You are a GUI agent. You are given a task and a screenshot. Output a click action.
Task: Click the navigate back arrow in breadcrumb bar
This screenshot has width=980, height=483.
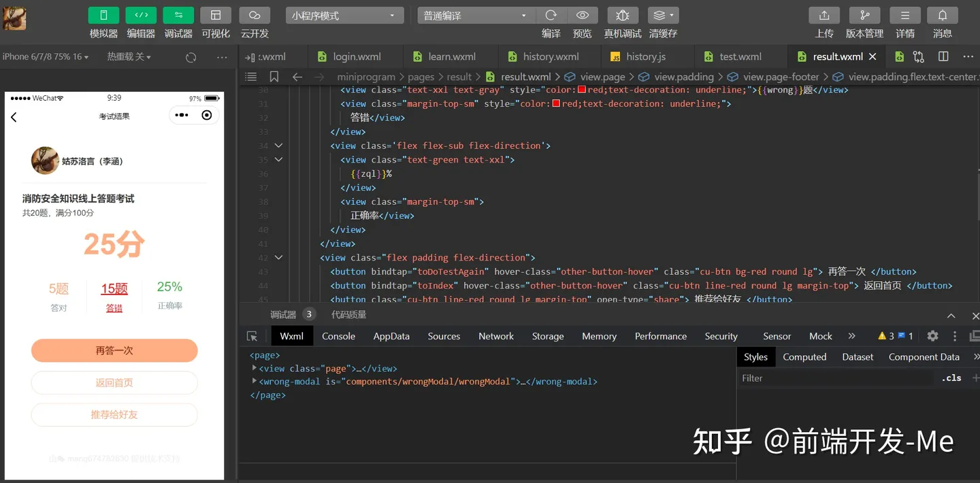tap(297, 77)
